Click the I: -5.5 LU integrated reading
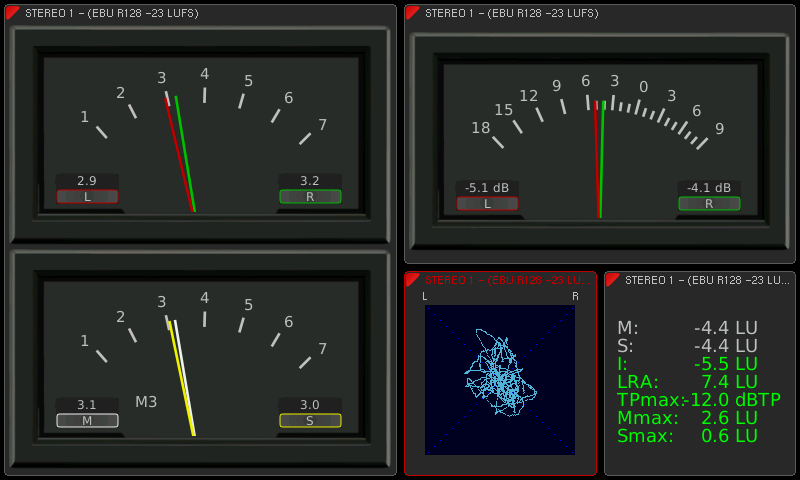Image resolution: width=800 pixels, height=480 pixels. pos(687,364)
